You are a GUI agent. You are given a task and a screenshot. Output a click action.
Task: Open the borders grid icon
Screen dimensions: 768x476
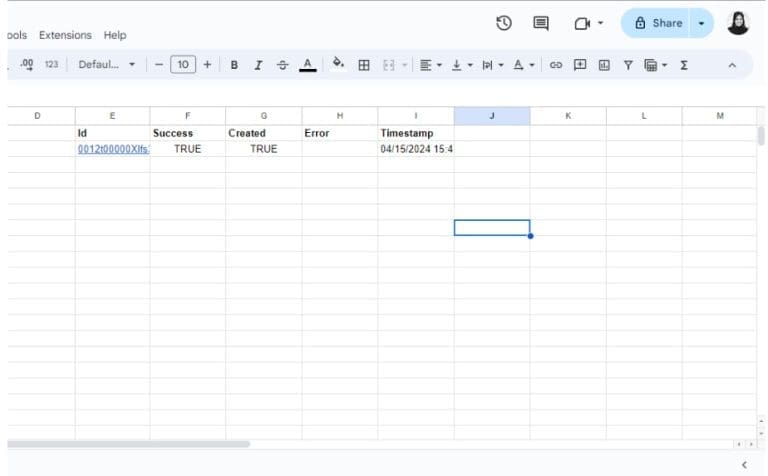[x=364, y=65]
